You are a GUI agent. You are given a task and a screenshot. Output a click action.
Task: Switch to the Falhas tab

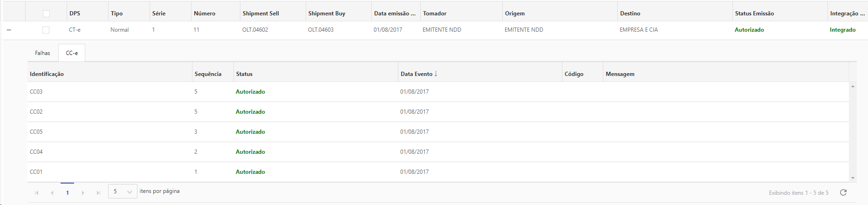(42, 53)
